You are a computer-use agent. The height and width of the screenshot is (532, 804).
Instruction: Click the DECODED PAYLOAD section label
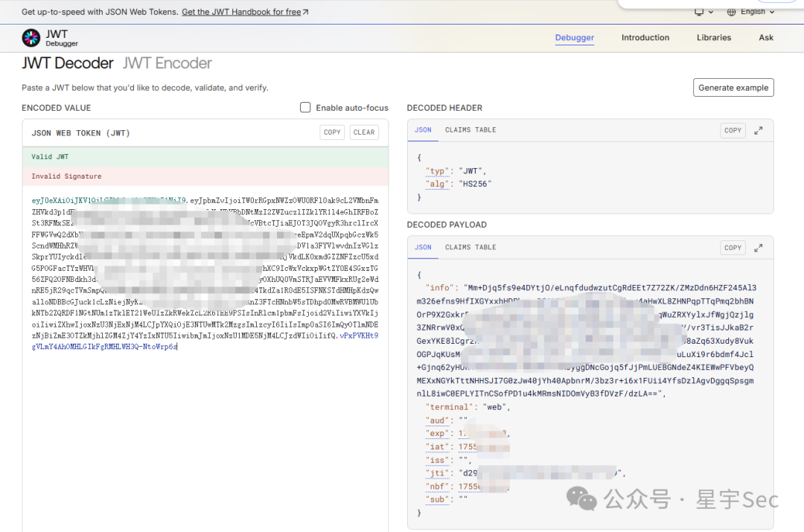(447, 225)
